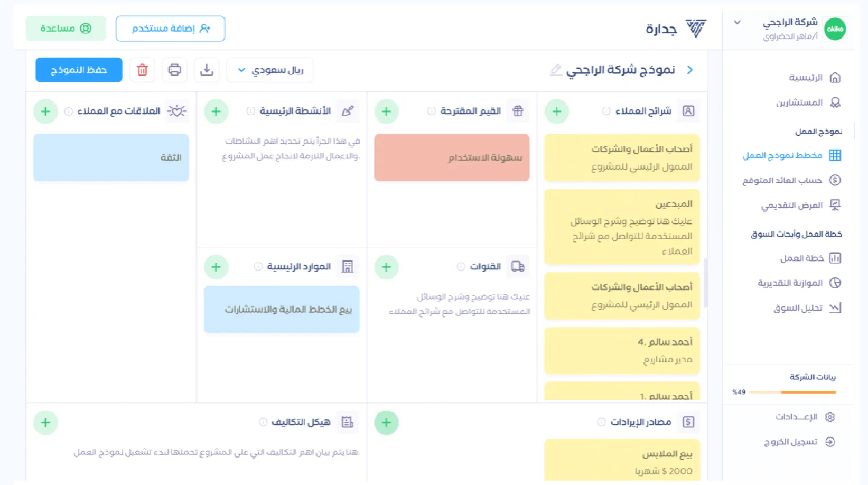The height and width of the screenshot is (485, 868).
Task: Click the pencil icon beside the model title
Action: coord(555,70)
